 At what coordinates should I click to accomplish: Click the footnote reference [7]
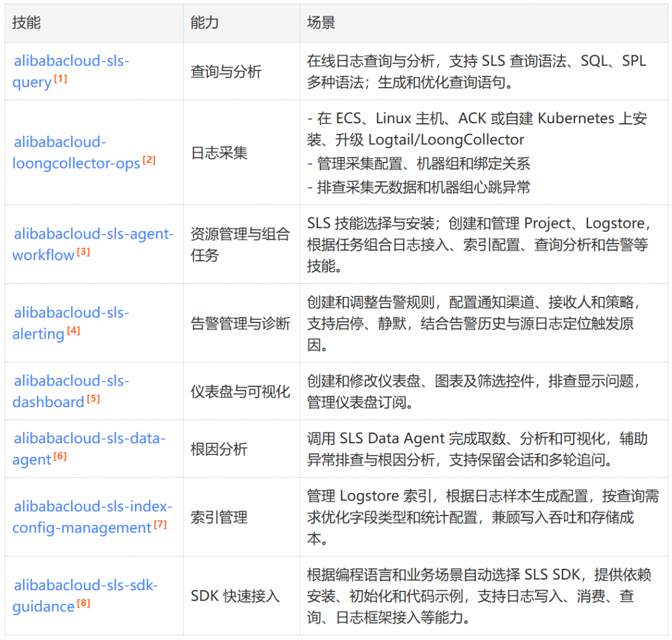pos(160,524)
